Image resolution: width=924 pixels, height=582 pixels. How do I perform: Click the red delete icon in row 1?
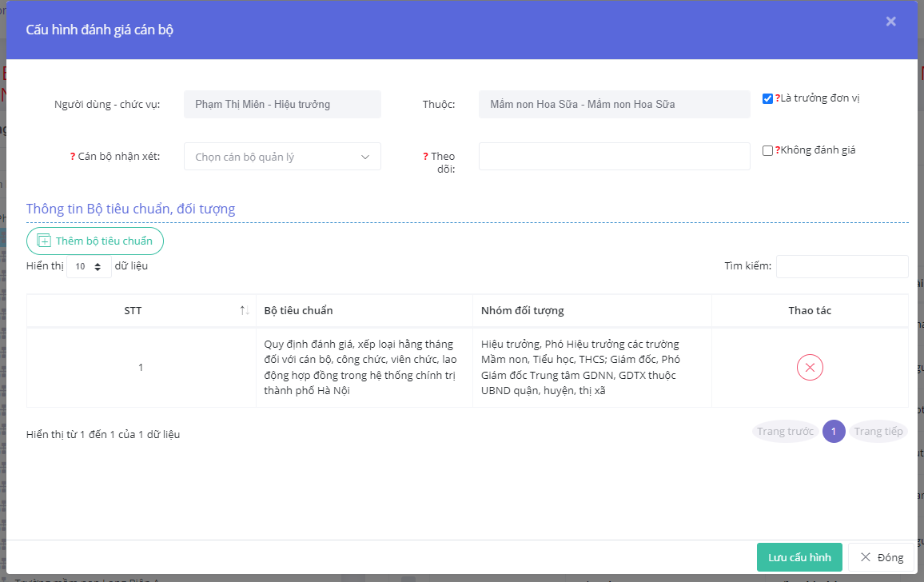coord(810,368)
